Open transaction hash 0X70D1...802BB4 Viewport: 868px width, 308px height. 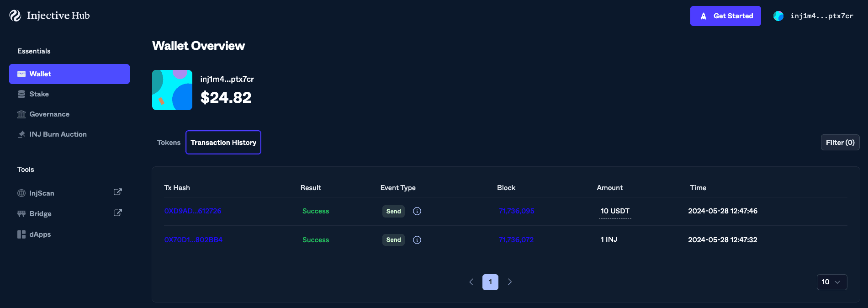tap(193, 240)
